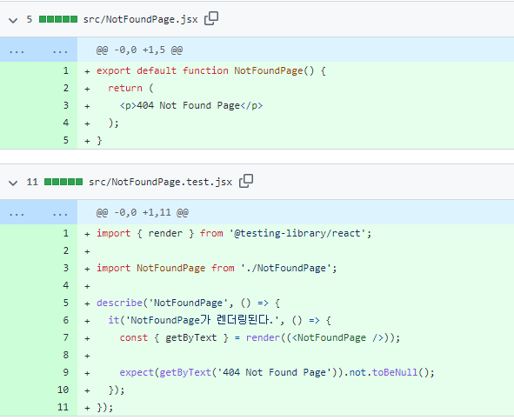Image resolution: width=514 pixels, height=420 pixels.
Task: Click the describe('NotFoundPage') code line
Action: click(x=189, y=303)
